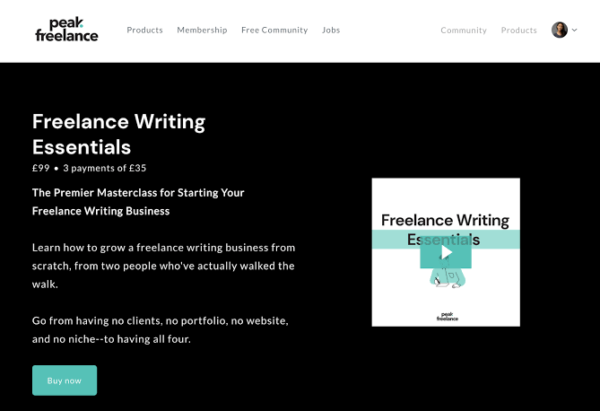Navigate to the Jobs page

click(331, 30)
